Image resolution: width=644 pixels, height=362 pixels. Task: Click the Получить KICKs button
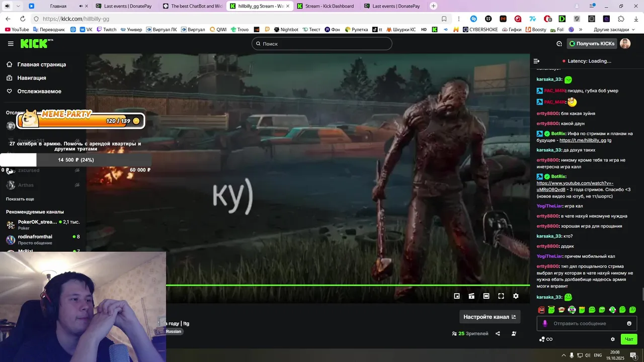(592, 44)
